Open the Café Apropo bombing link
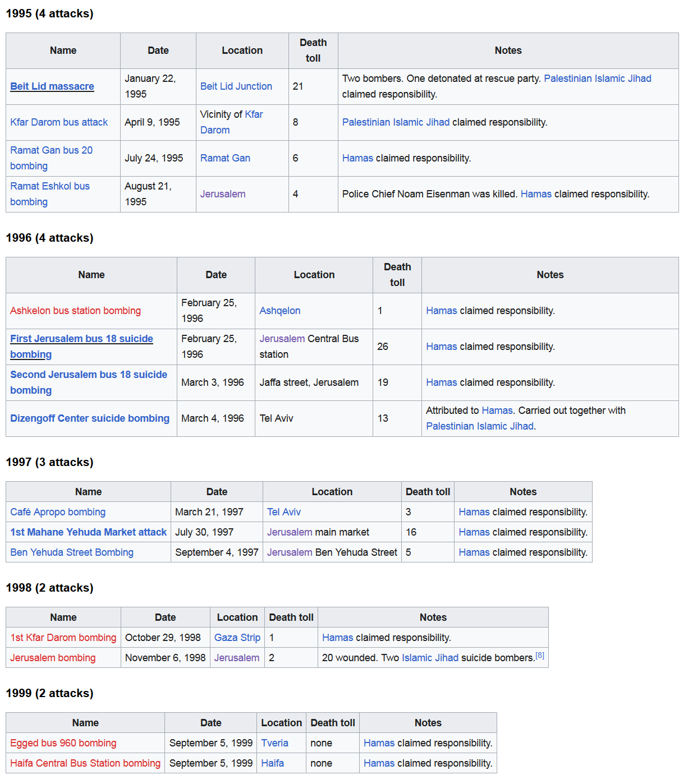This screenshot has width=688, height=784. (x=58, y=512)
